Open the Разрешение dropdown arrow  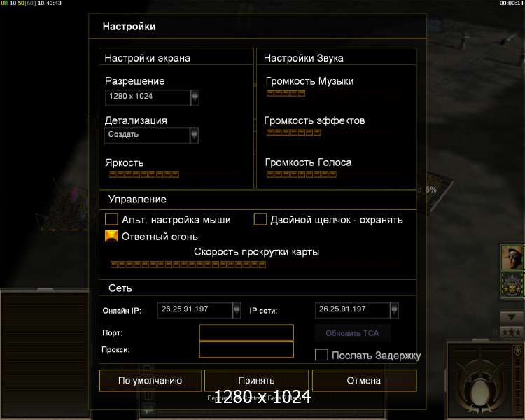[195, 97]
